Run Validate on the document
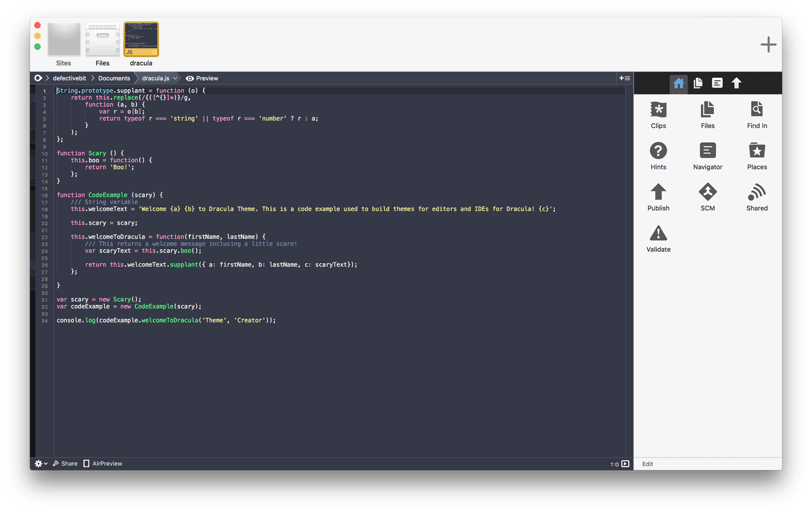This screenshot has width=812, height=513. coord(658,238)
